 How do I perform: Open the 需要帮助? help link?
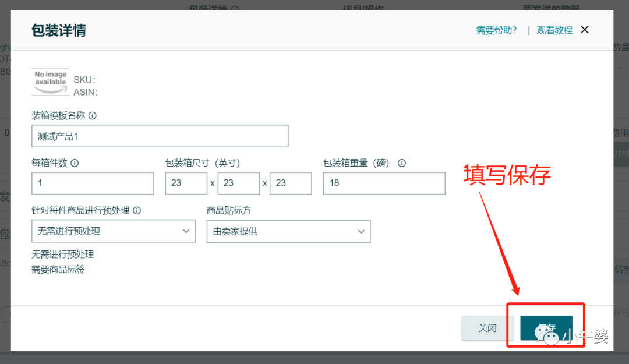click(x=496, y=30)
